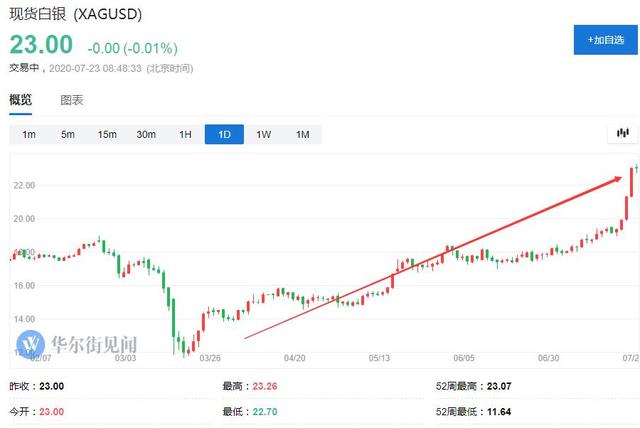Click the 52周最低 11.64 value
The height and width of the screenshot is (428, 640).
tap(499, 411)
